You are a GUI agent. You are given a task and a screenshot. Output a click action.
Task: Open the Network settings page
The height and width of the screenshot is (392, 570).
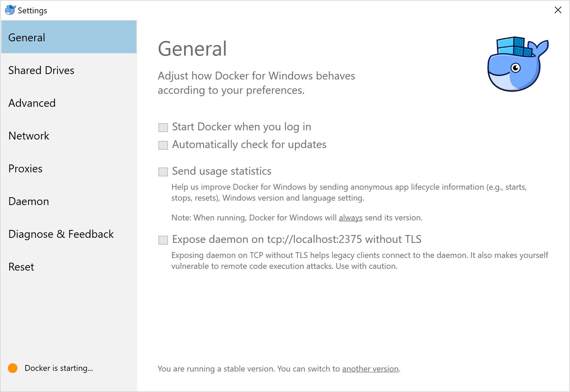pos(69,135)
